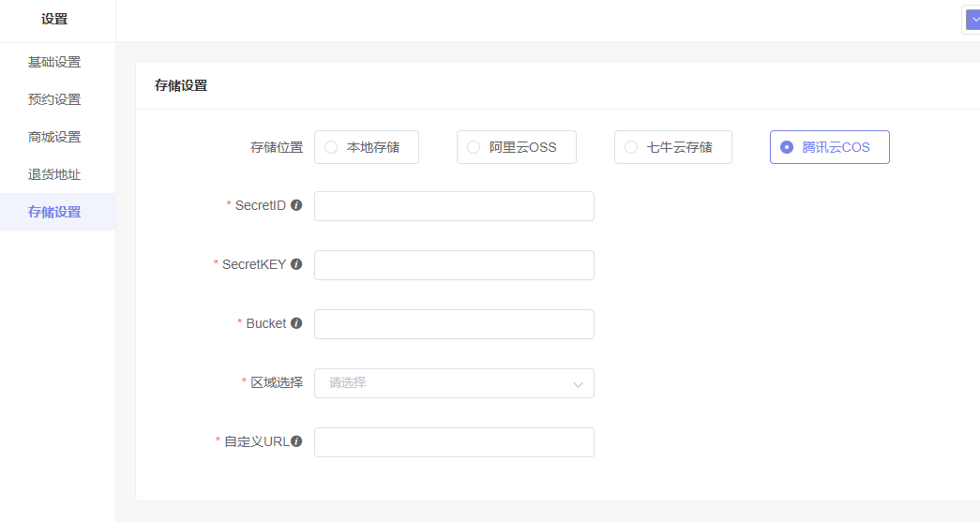The image size is (980, 522).
Task: Click the info icon next to SecretID
Action: pyautogui.click(x=296, y=205)
